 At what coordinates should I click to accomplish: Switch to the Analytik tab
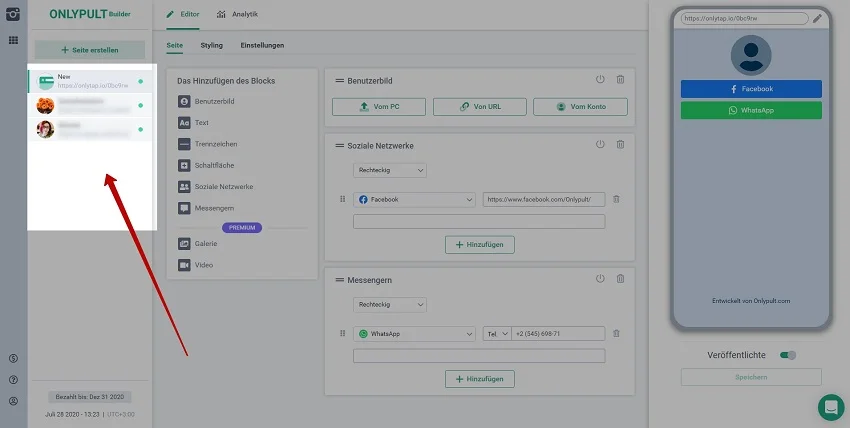236,15
